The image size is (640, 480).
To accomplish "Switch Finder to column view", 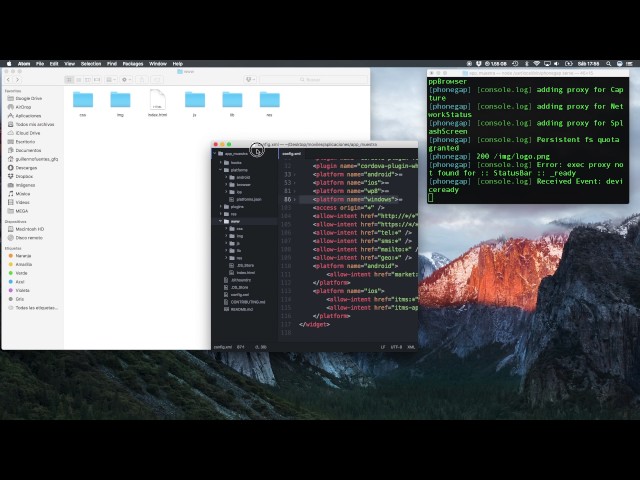I will click(88, 80).
